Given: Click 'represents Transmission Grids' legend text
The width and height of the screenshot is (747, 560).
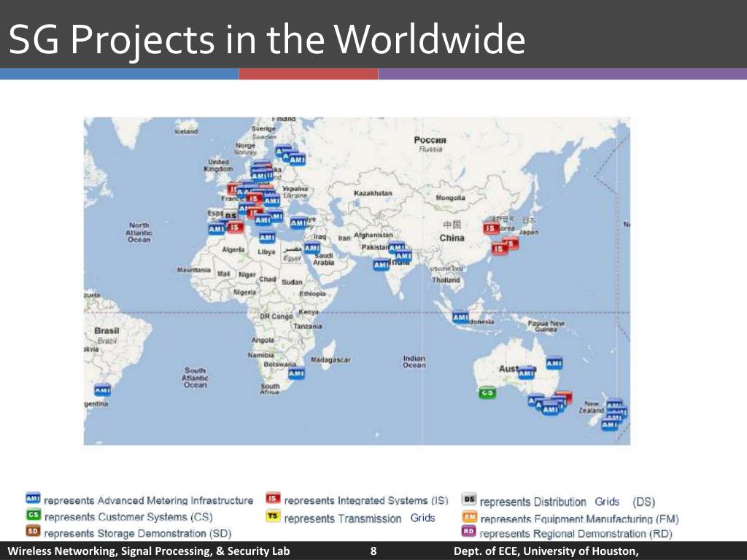Looking at the screenshot, I should pyautogui.click(x=360, y=518).
